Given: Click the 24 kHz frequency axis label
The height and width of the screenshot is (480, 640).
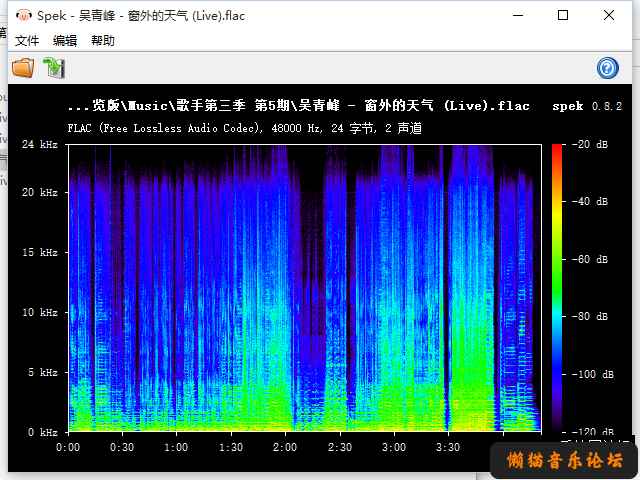Looking at the screenshot, I should tap(40, 144).
